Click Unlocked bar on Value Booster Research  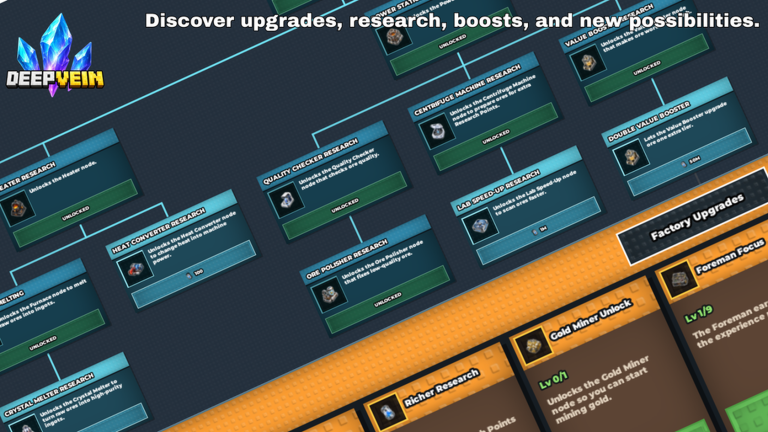(647, 68)
